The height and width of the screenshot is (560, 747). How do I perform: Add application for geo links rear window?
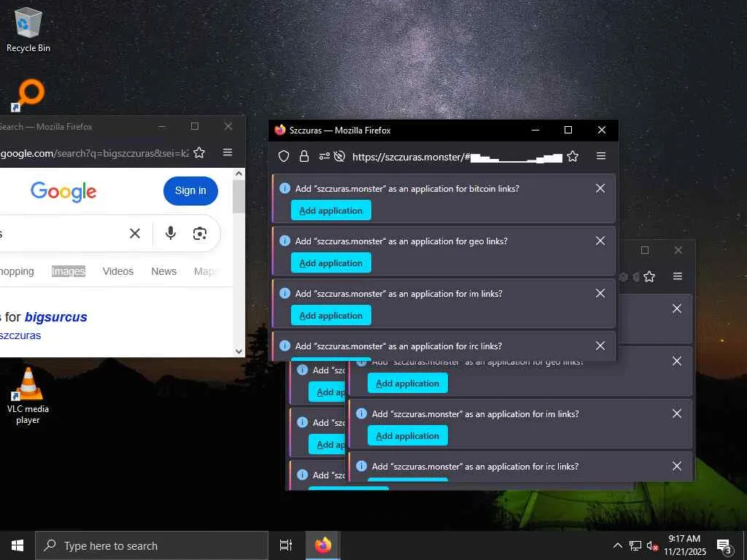tap(408, 384)
